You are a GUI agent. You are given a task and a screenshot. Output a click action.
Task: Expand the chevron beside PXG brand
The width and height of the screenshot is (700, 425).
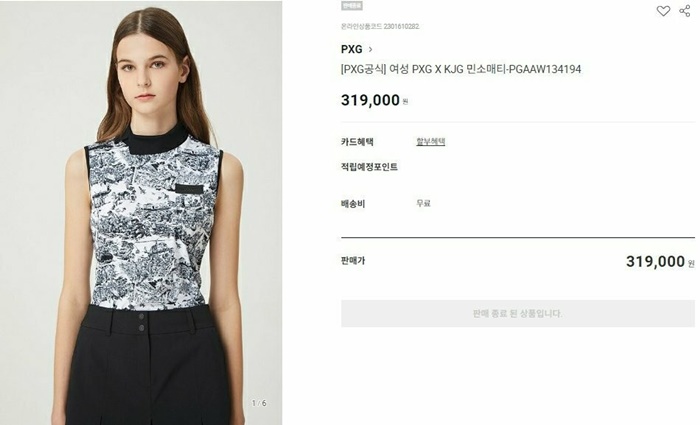370,50
